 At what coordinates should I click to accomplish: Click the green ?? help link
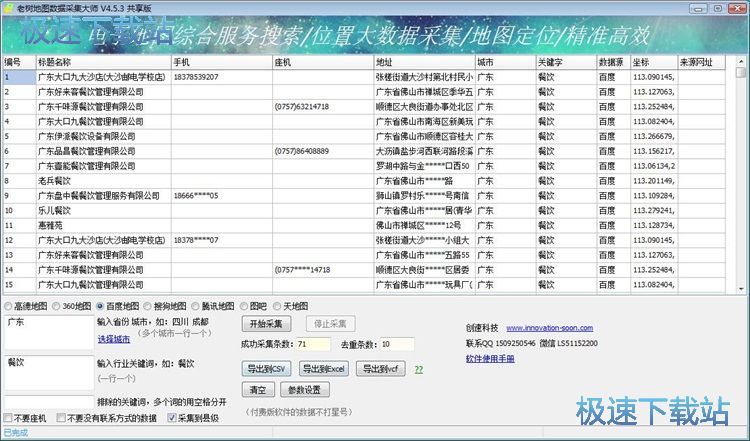419,369
